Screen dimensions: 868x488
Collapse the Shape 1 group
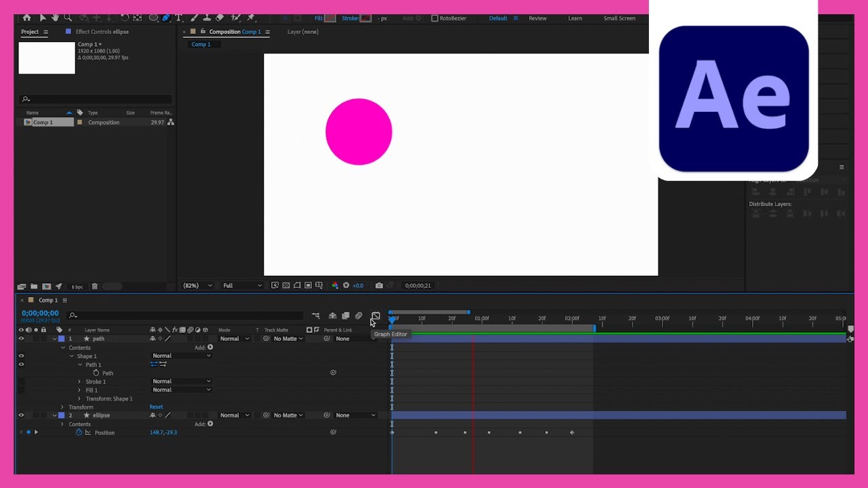click(x=72, y=356)
